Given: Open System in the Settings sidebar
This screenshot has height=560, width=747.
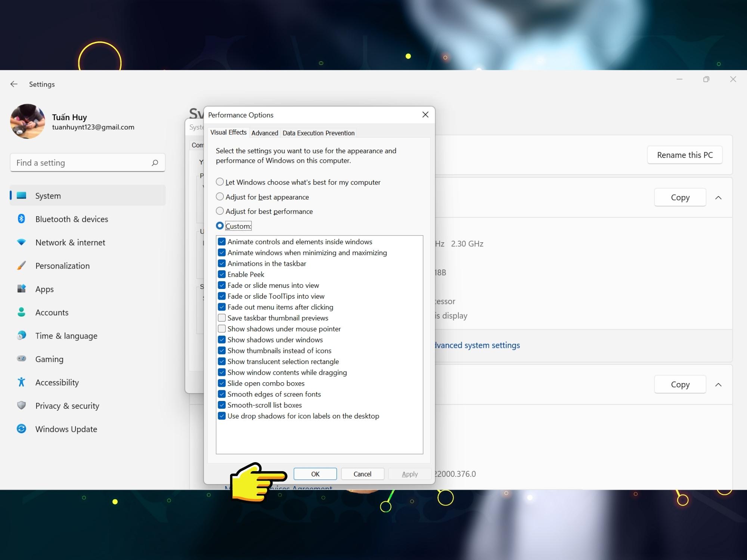Looking at the screenshot, I should tap(87, 196).
